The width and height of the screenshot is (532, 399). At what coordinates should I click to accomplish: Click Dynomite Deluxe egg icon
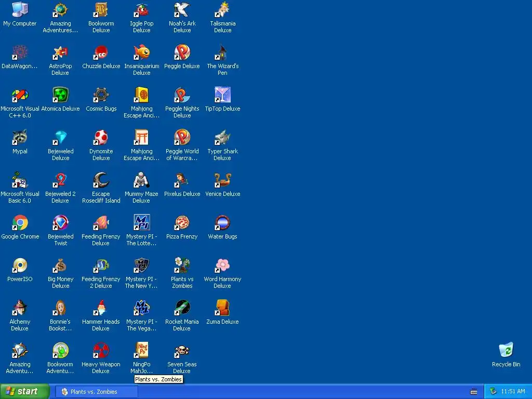101,138
